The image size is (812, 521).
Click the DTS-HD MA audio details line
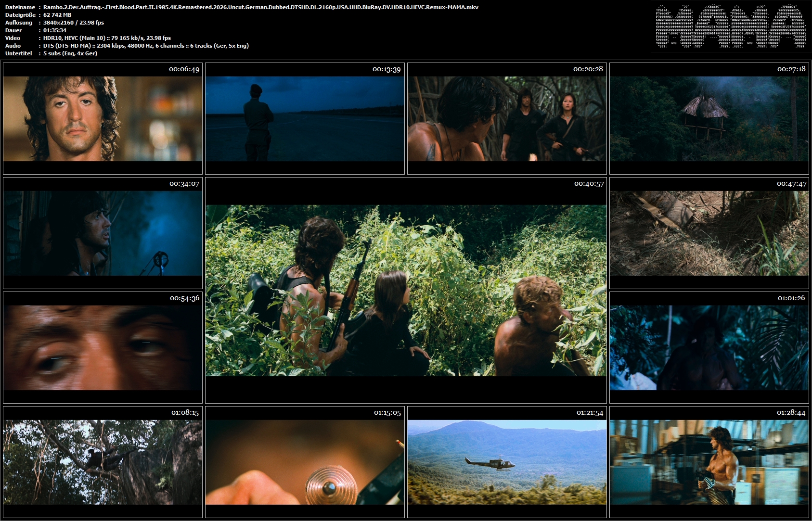pos(146,46)
